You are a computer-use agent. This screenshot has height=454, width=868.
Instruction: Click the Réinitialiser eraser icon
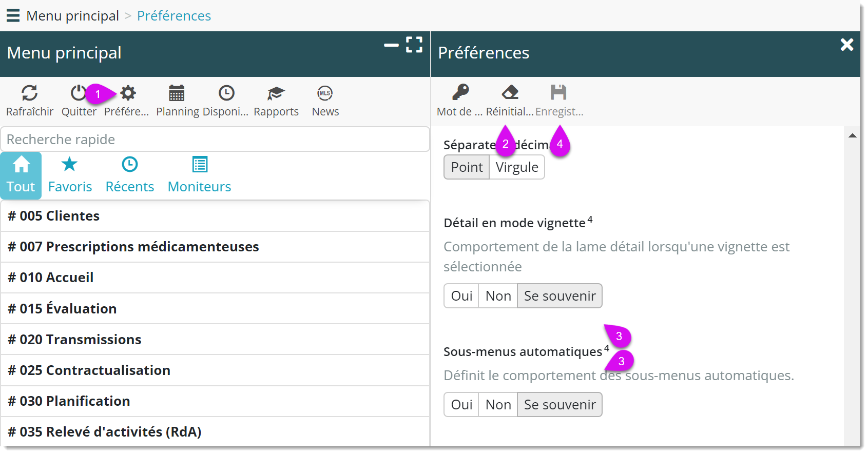pyautogui.click(x=510, y=92)
